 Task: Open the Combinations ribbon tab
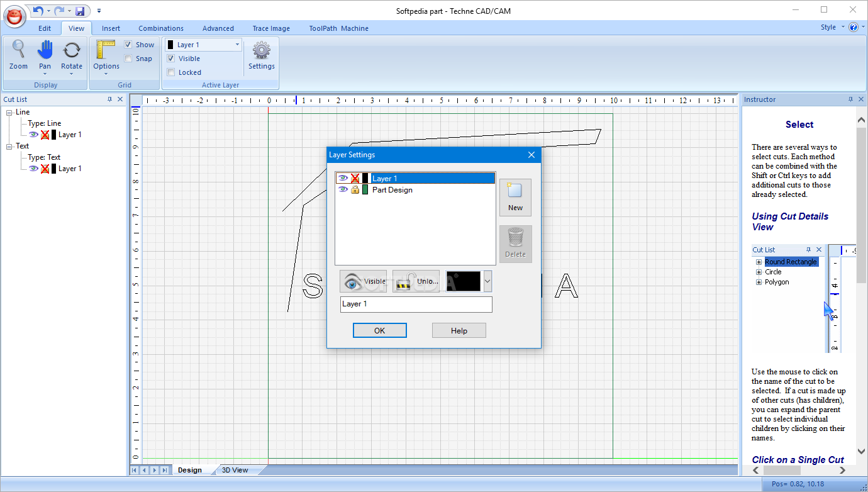[161, 28]
